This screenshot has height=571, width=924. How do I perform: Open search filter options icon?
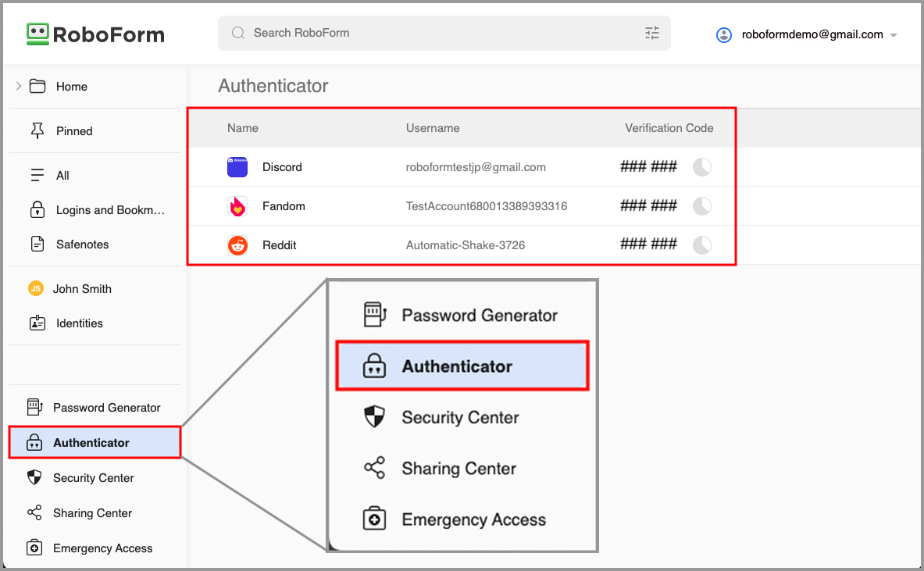point(651,33)
